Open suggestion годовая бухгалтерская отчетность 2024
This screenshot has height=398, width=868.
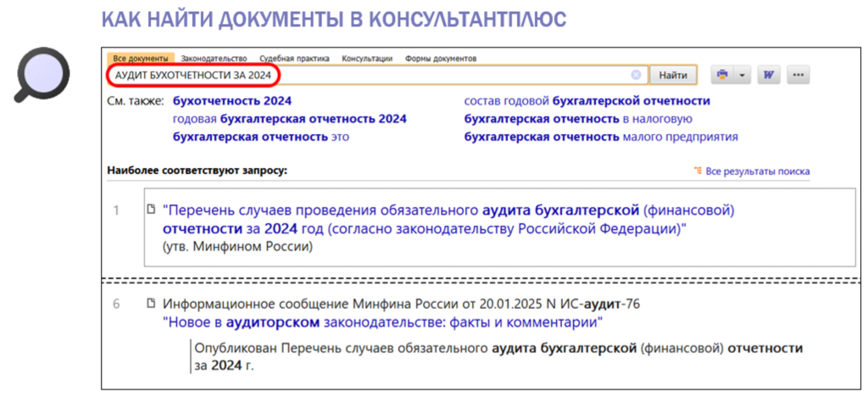290,119
